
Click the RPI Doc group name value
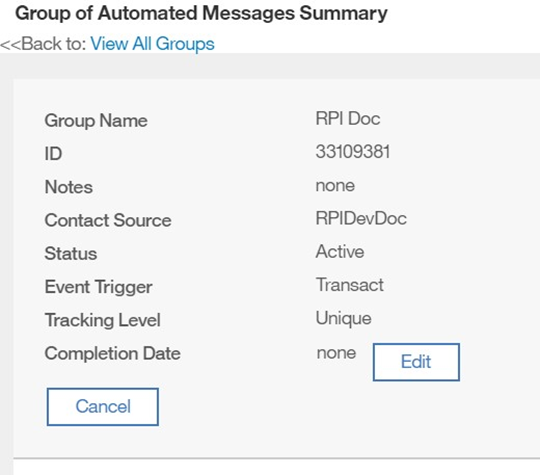[348, 119]
